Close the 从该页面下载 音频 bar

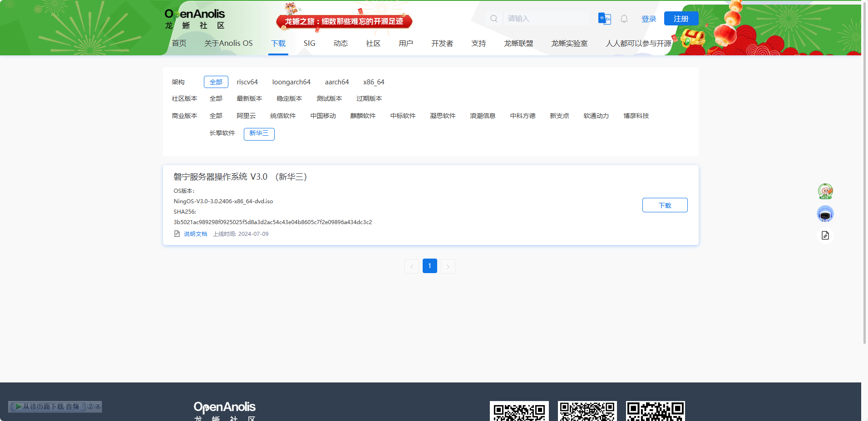[98, 406]
